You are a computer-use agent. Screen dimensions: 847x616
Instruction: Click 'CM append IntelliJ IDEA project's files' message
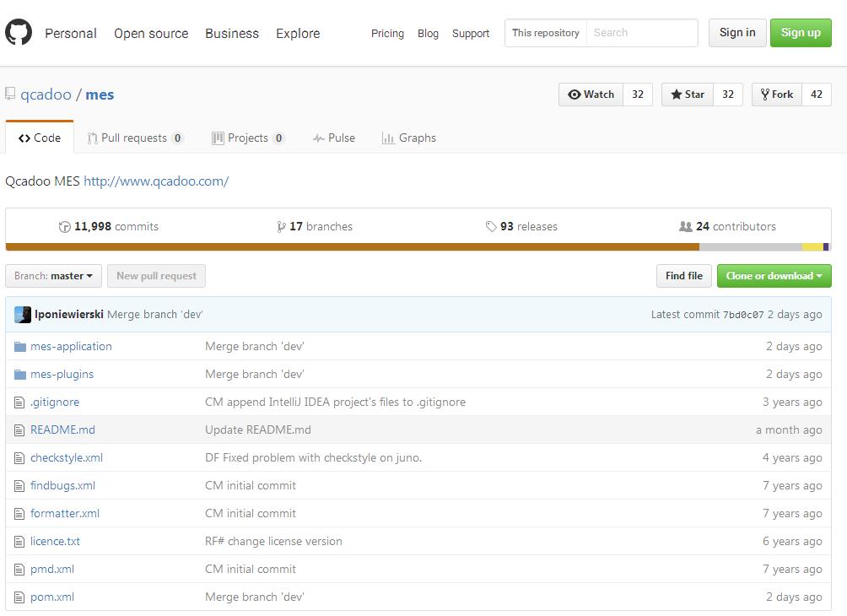[x=335, y=402]
